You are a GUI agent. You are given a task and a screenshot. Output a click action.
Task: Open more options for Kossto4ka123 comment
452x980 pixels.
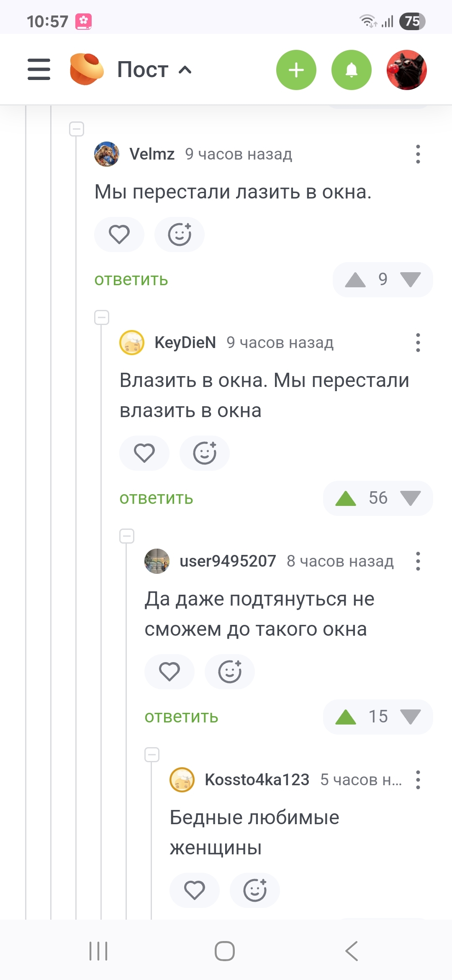pyautogui.click(x=418, y=780)
